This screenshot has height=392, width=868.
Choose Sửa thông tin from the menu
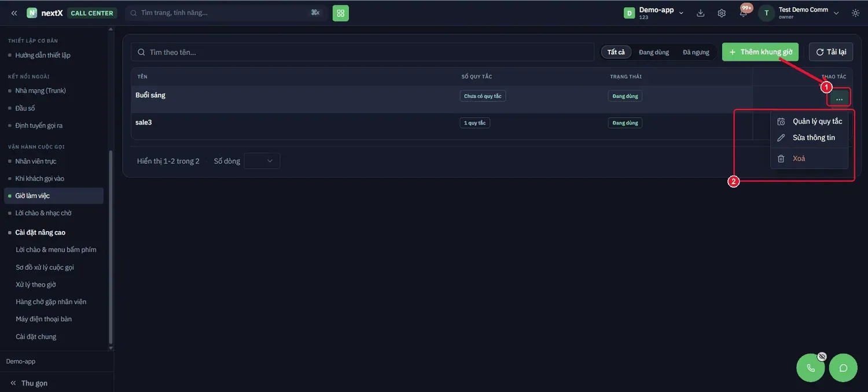[x=810, y=138]
